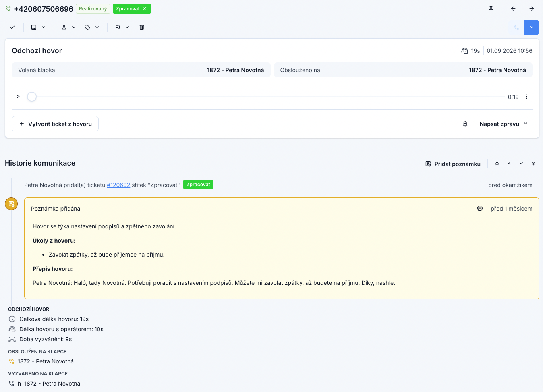Click Přidat poznámku button

coord(453,164)
